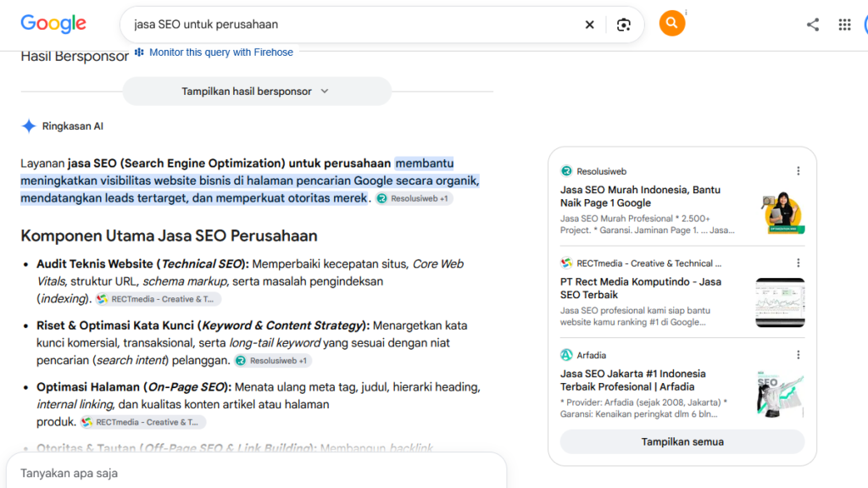Open more options for RECTmedia card
Image resolution: width=868 pixels, height=488 pixels.
coord(798,263)
